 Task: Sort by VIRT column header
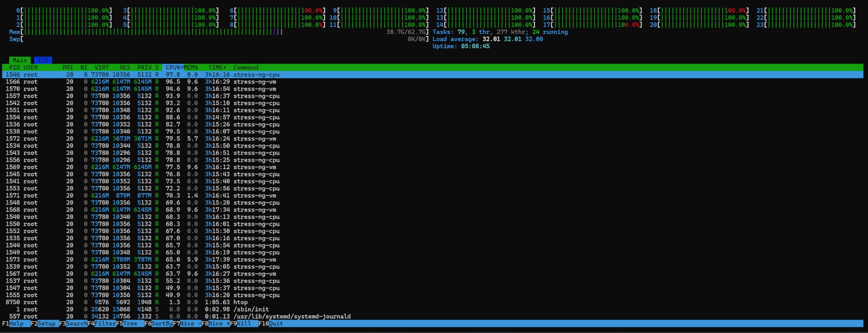pos(102,68)
